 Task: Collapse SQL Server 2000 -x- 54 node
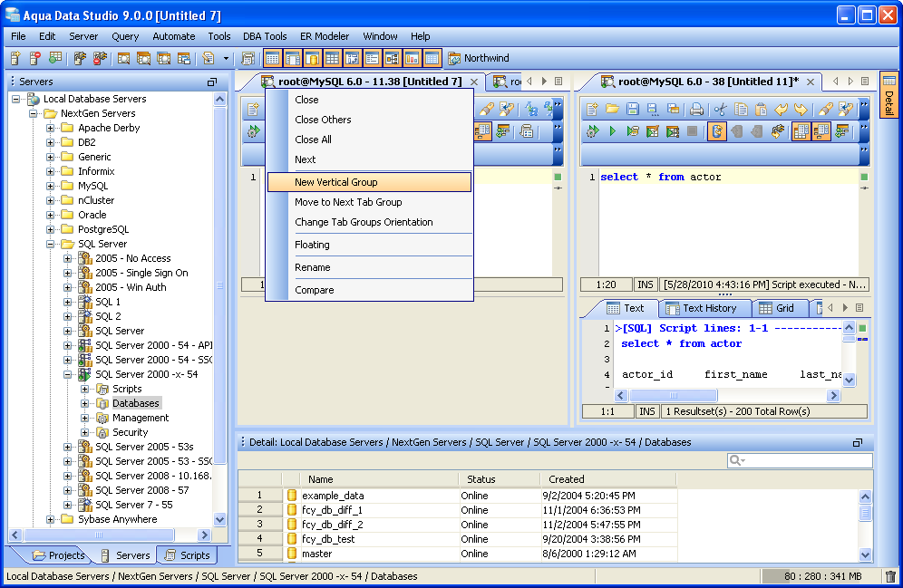[x=68, y=374]
